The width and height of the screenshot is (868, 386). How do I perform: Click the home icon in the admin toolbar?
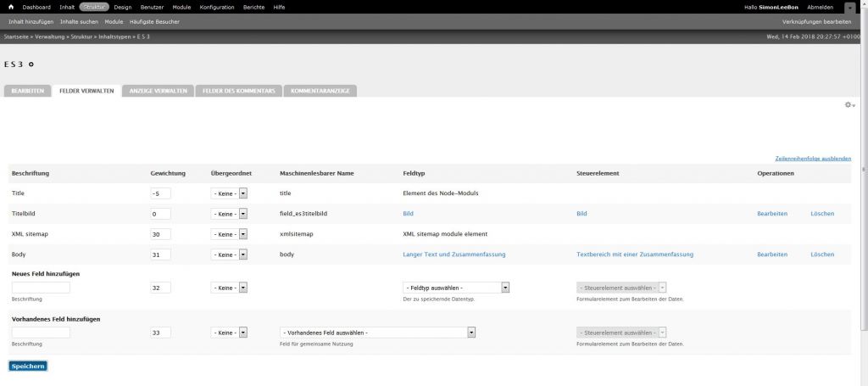click(11, 7)
